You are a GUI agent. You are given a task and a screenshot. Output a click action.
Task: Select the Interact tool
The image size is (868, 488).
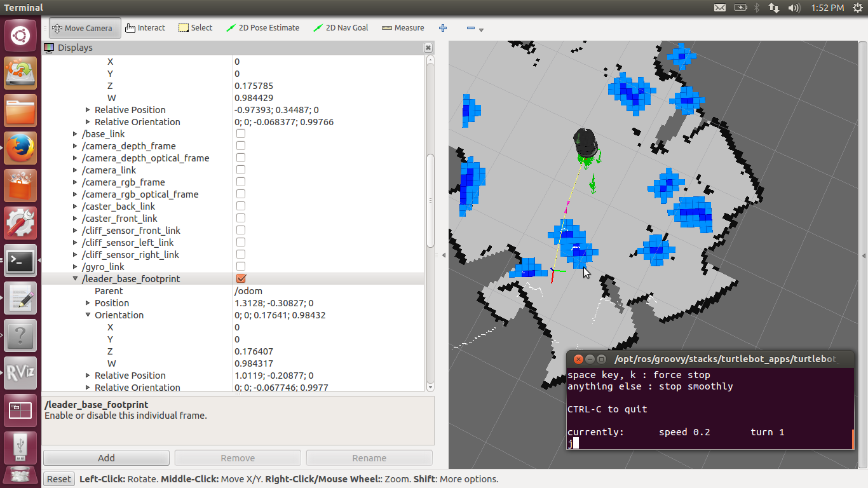[x=145, y=28]
